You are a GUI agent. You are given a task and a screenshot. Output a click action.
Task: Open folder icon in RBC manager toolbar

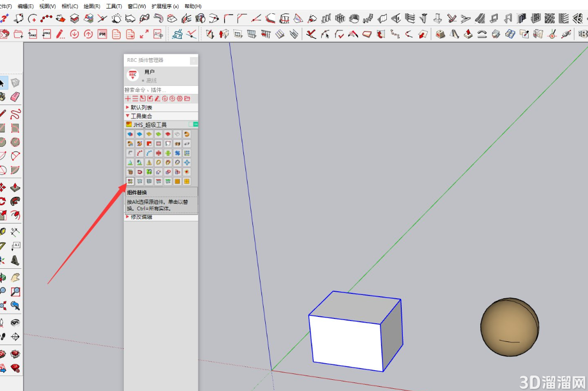pyautogui.click(x=187, y=99)
